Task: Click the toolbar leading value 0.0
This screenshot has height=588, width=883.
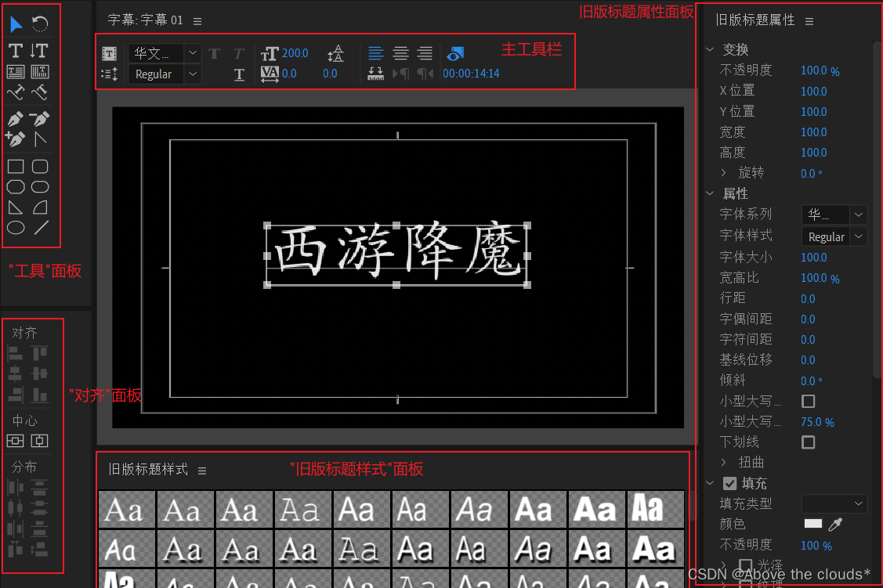Action: tap(330, 74)
